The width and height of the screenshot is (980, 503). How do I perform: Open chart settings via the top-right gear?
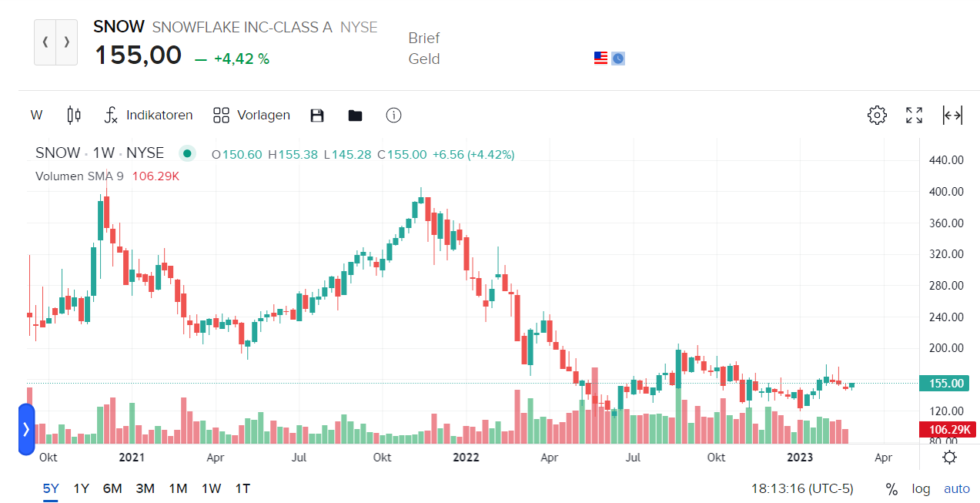[x=877, y=116]
